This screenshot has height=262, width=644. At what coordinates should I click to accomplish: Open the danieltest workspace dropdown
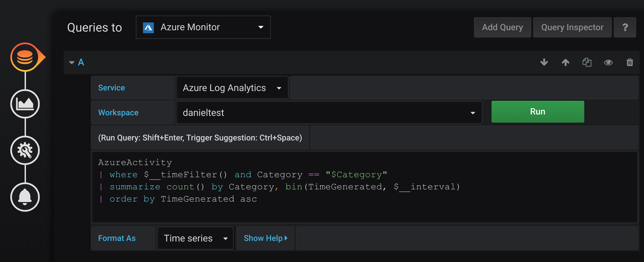(328, 113)
